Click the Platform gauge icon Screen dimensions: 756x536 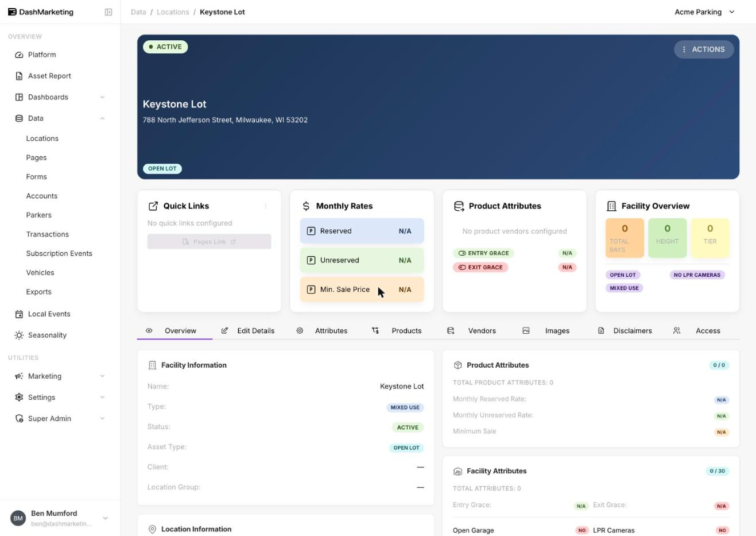click(x=19, y=55)
